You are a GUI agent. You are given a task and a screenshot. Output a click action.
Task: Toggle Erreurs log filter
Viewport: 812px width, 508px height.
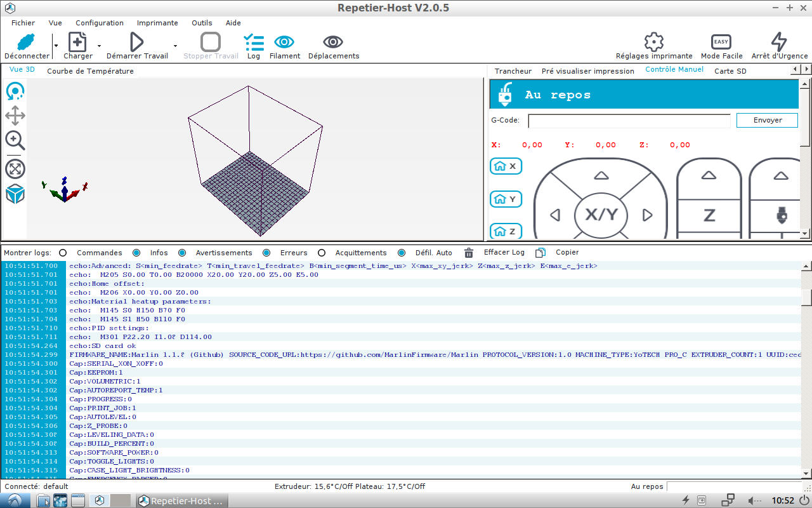pos(266,253)
